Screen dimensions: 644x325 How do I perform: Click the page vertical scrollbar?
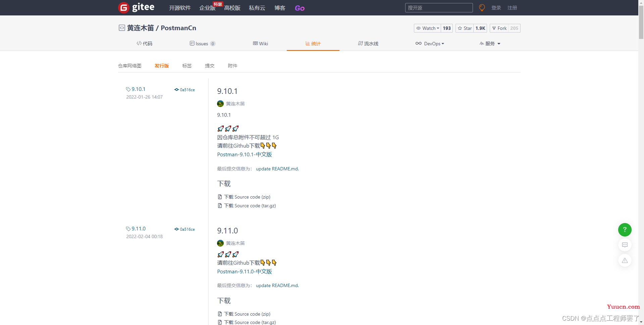point(641,21)
